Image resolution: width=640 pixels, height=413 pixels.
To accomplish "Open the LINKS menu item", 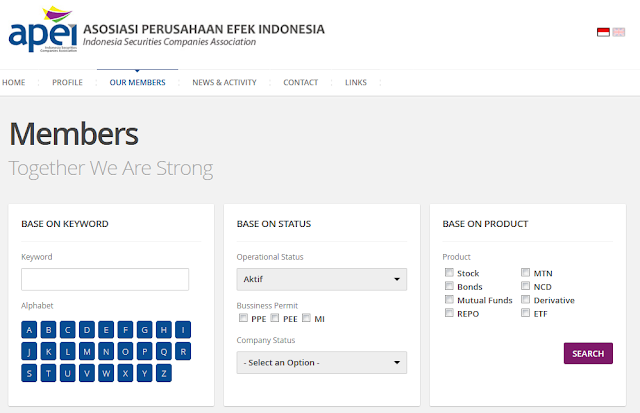I will point(356,82).
